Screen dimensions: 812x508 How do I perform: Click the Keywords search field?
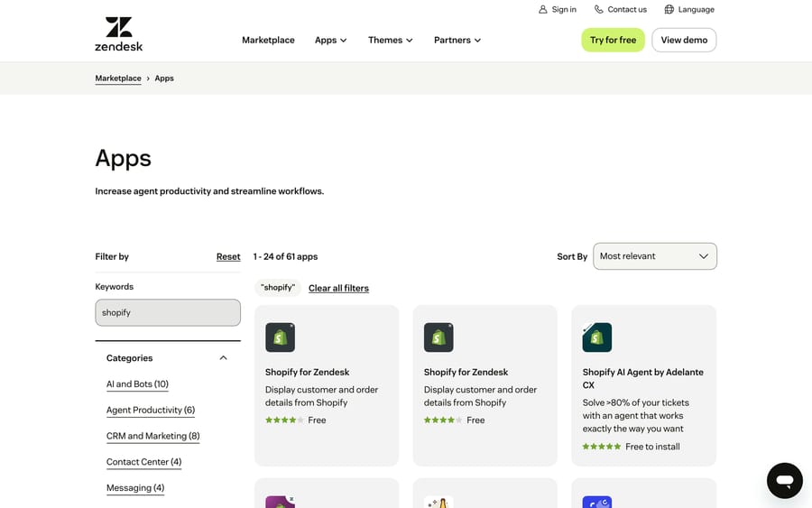[x=168, y=312]
